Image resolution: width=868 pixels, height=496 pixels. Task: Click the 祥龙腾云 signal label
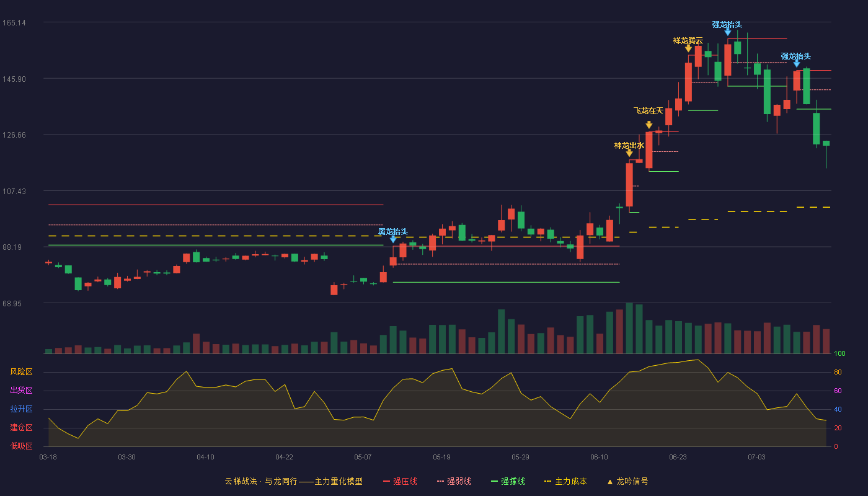point(688,41)
